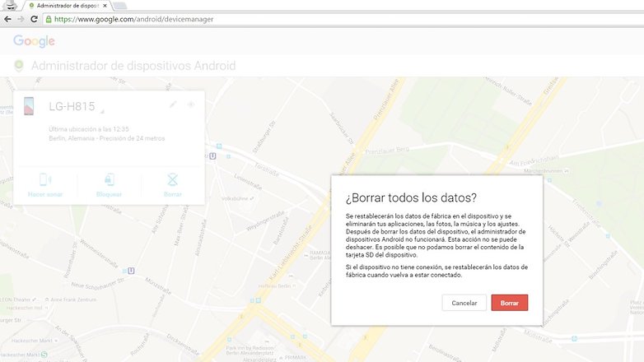Focus the URL address bar
This screenshot has width=644, height=362.
click(x=345, y=19)
